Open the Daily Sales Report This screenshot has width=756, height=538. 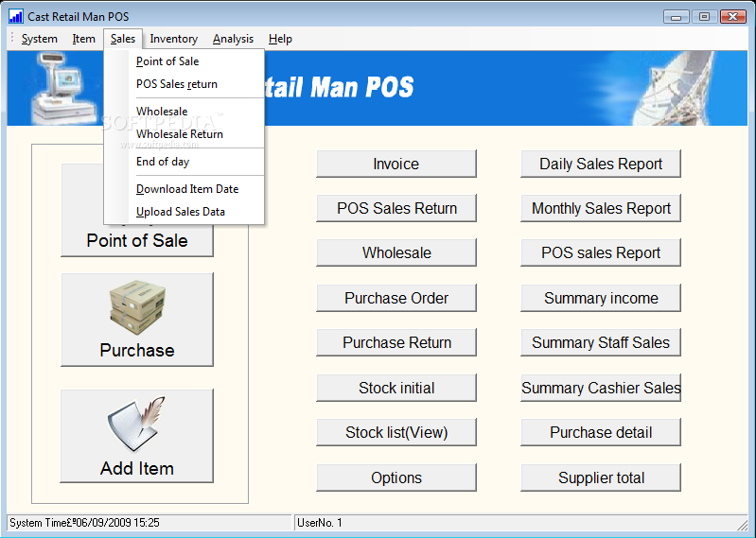[x=601, y=164]
